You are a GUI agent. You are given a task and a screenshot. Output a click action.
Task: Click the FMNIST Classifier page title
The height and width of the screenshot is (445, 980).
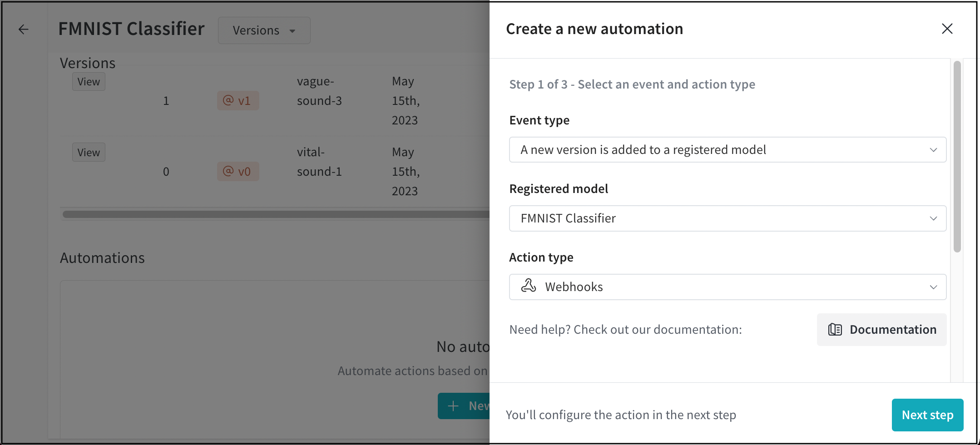tap(131, 29)
